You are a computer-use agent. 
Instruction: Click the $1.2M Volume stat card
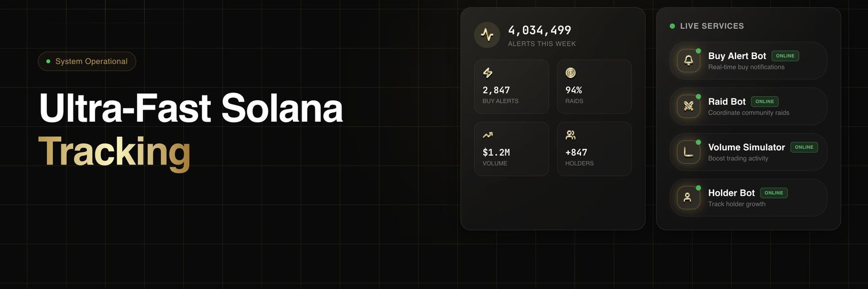511,149
